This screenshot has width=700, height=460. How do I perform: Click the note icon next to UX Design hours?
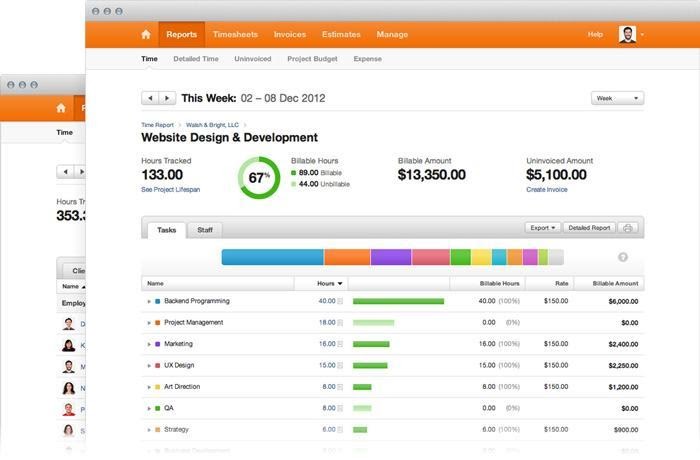point(340,366)
